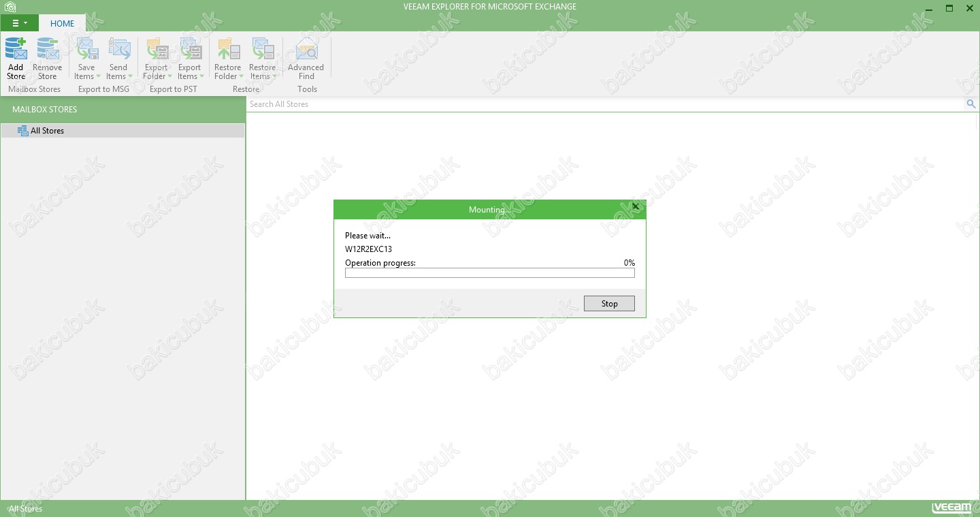This screenshot has width=980, height=517.
Task: Switch to the HOME ribbon tab
Action: (62, 23)
